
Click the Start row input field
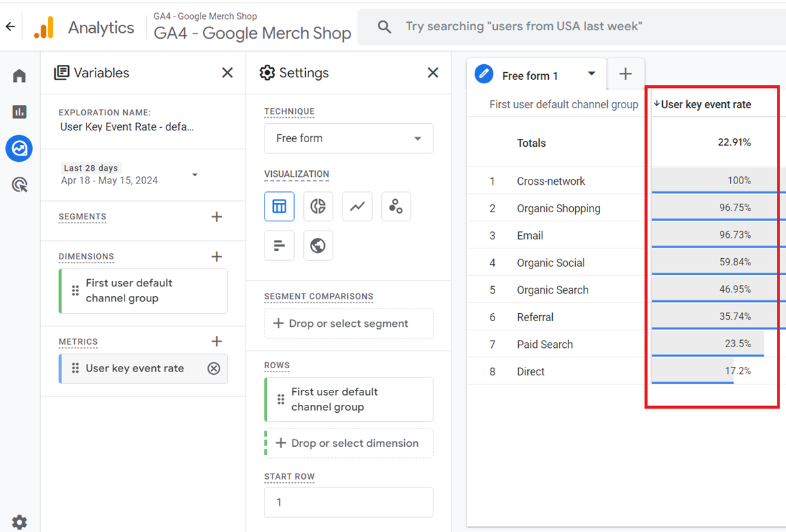point(348,501)
